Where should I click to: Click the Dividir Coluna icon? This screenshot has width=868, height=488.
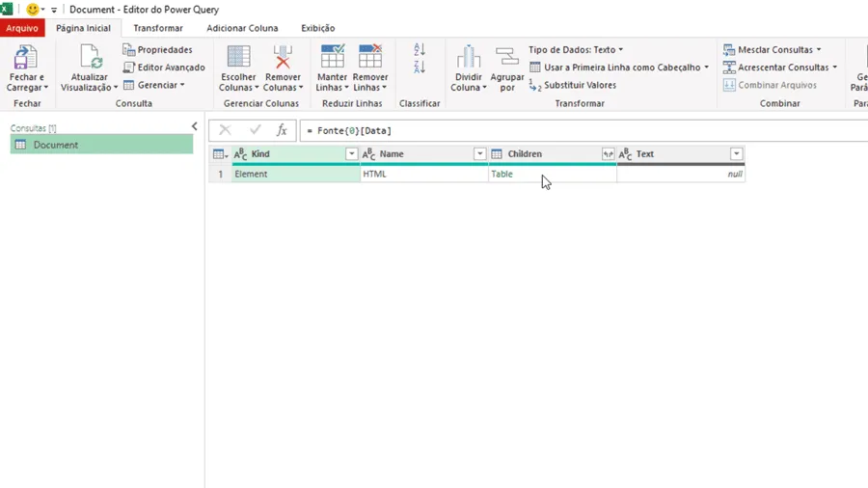click(x=469, y=58)
